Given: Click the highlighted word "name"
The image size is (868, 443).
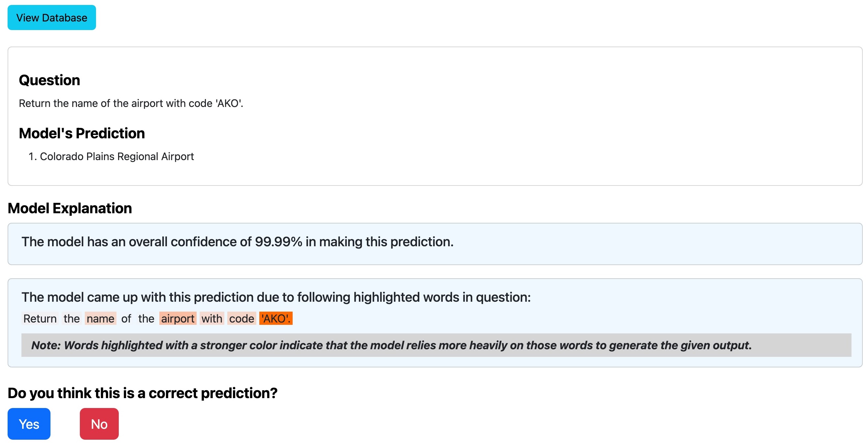Looking at the screenshot, I should [x=100, y=318].
